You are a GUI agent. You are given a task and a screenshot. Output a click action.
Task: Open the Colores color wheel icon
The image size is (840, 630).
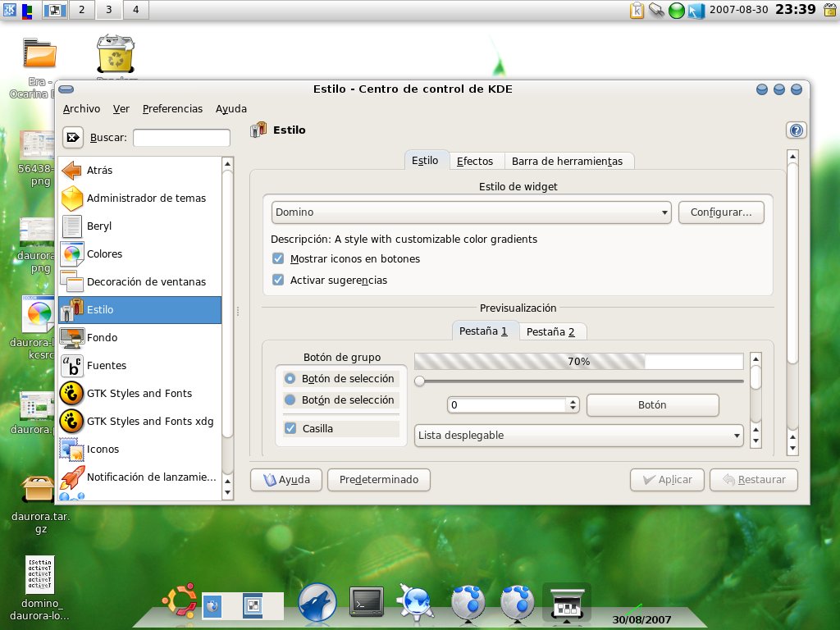click(x=72, y=254)
